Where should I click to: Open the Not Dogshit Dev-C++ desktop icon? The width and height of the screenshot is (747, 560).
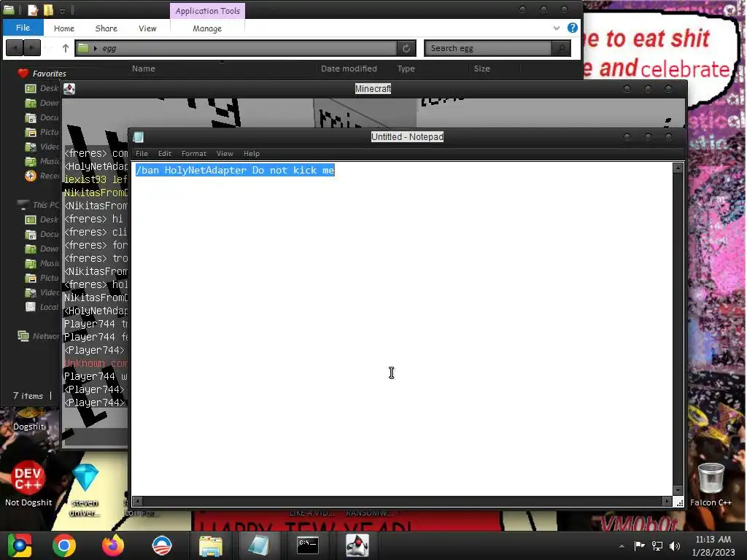pos(28,483)
